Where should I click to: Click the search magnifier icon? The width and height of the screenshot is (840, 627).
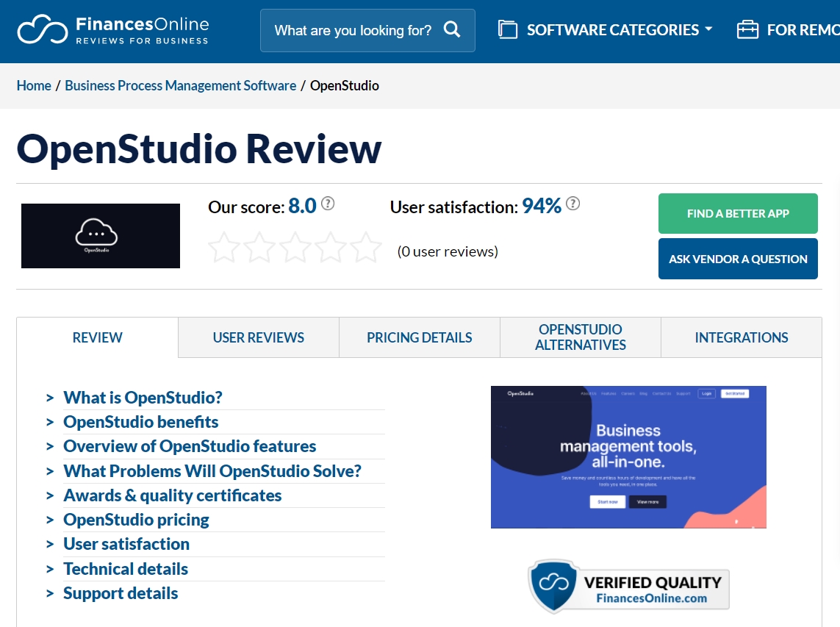point(452,29)
